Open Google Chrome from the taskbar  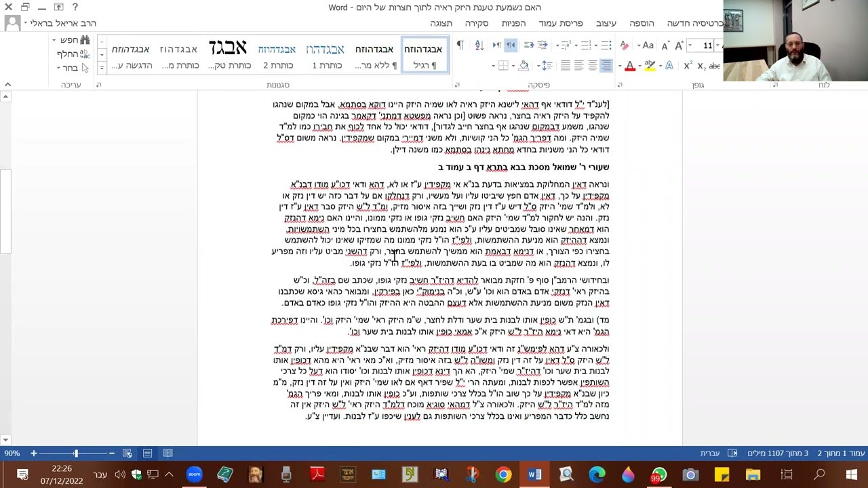point(503,474)
